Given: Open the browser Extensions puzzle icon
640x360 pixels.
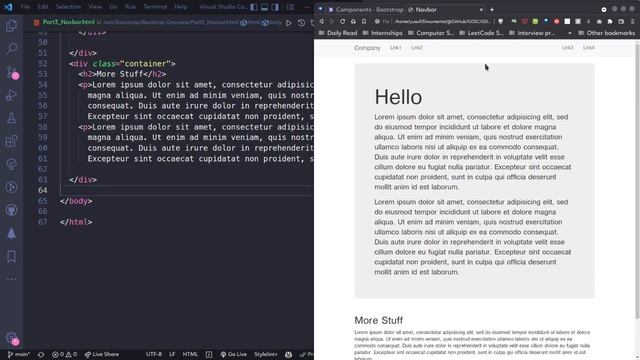Looking at the screenshot, I should pos(610,21).
